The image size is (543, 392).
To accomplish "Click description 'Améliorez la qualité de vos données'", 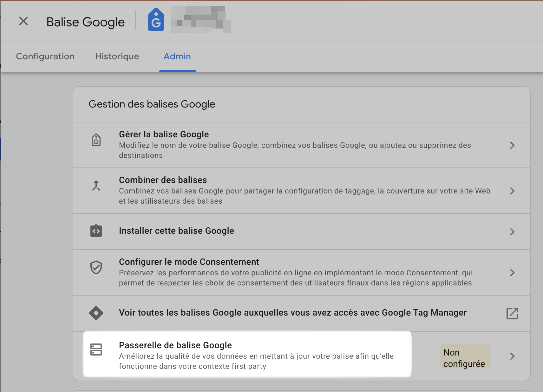I will (256, 361).
